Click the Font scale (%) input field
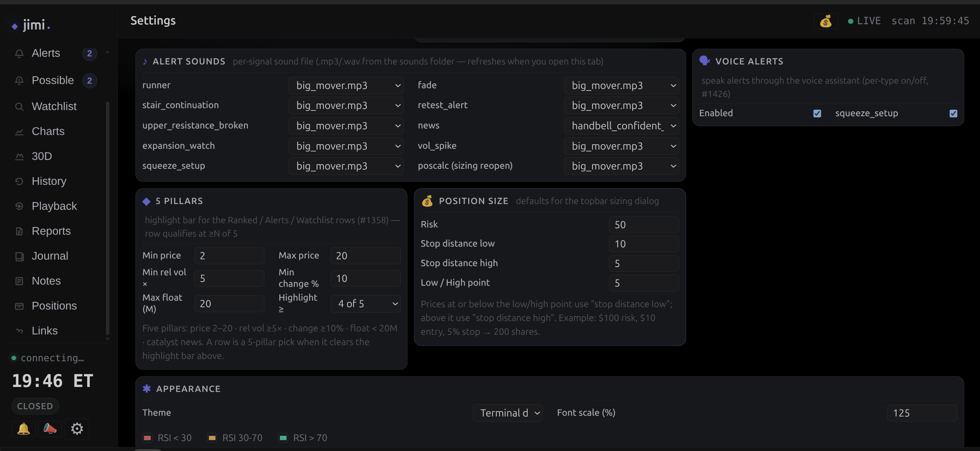 click(x=922, y=413)
